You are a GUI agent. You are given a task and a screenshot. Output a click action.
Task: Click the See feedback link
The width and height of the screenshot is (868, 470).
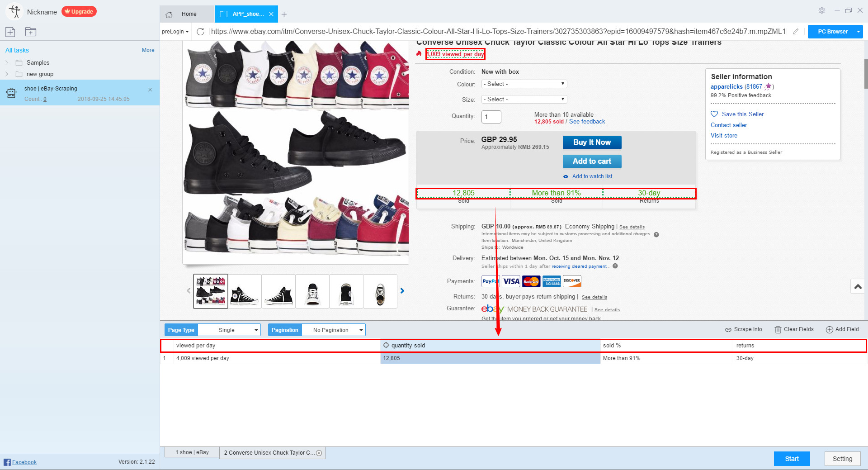point(587,122)
